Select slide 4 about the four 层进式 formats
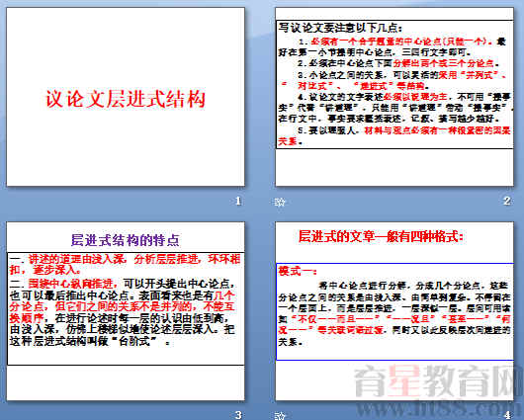The width and height of the screenshot is (524, 420). click(x=394, y=311)
